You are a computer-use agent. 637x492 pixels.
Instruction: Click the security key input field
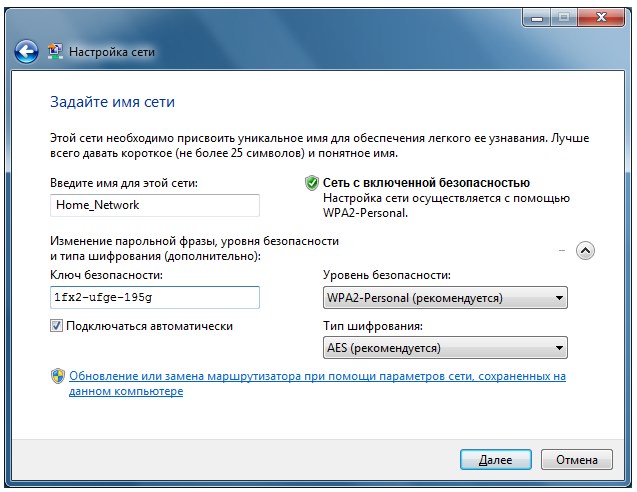tap(155, 297)
